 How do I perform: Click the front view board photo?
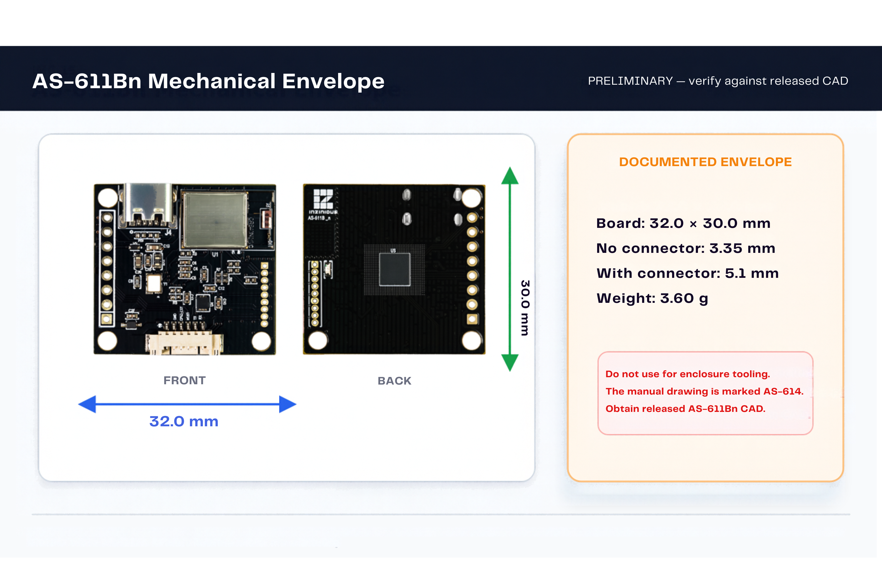185,269
